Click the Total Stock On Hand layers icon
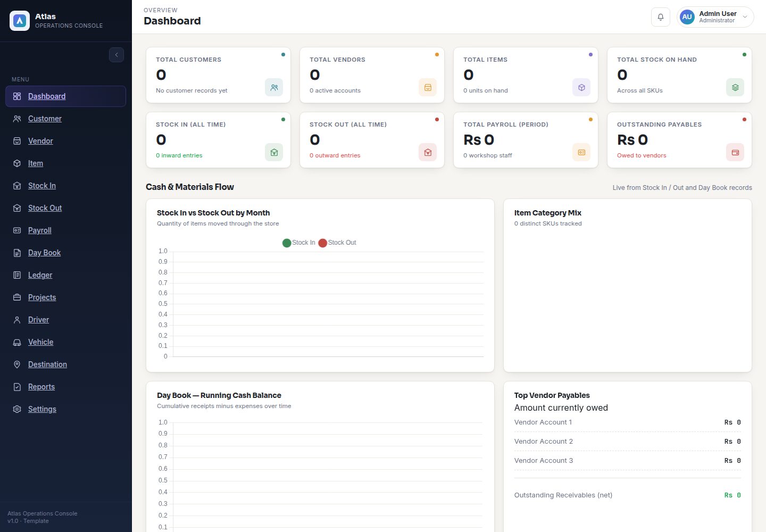Screen dimensions: 766x532 [x=735, y=87]
